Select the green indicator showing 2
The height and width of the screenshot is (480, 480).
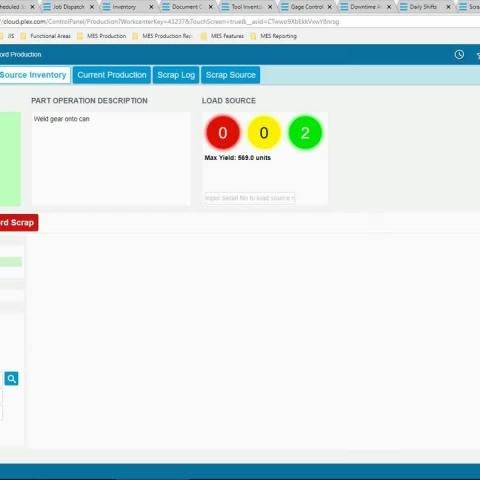coord(305,133)
